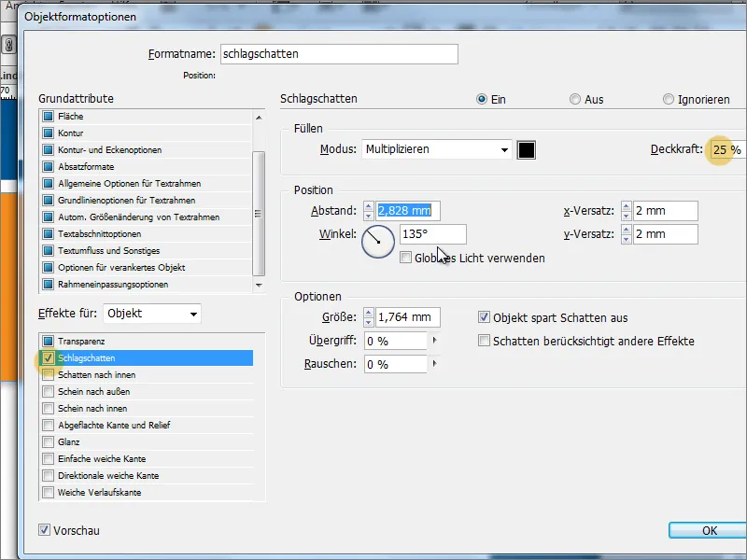Enable Direktionale weiche Kante checkbox
This screenshot has width=747, height=560.
[49, 476]
